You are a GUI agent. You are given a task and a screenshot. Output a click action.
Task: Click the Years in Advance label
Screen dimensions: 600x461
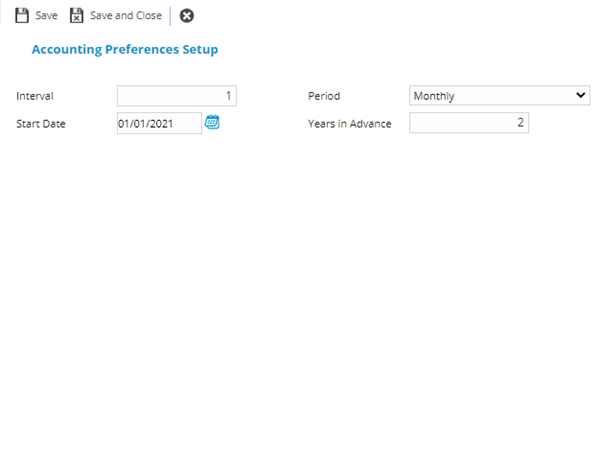(349, 124)
